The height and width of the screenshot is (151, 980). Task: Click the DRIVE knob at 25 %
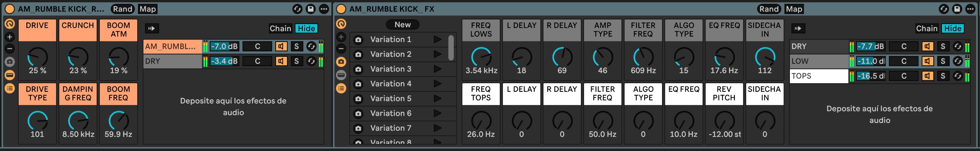click(37, 57)
